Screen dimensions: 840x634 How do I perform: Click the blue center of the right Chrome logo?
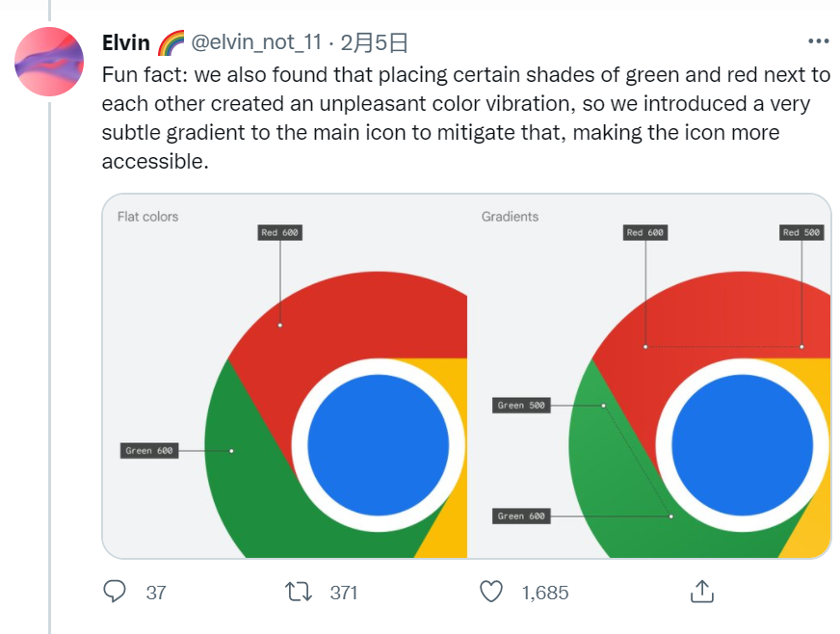(743, 445)
